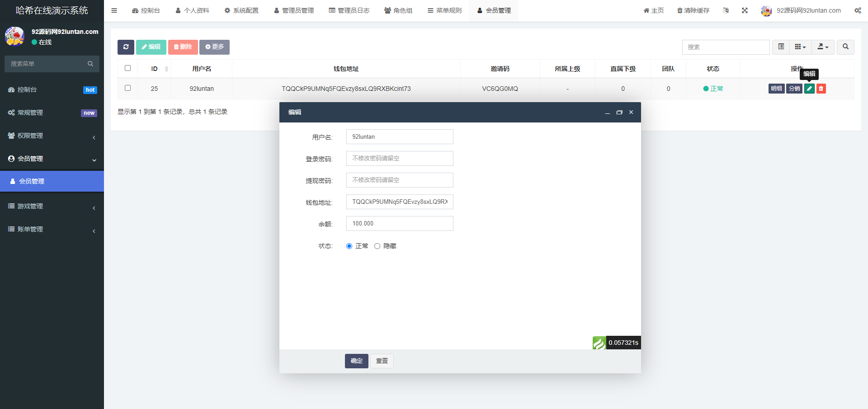This screenshot has width=868, height=409.
Task: Expand the 游戏管理 sidebar menu
Action: click(x=52, y=206)
